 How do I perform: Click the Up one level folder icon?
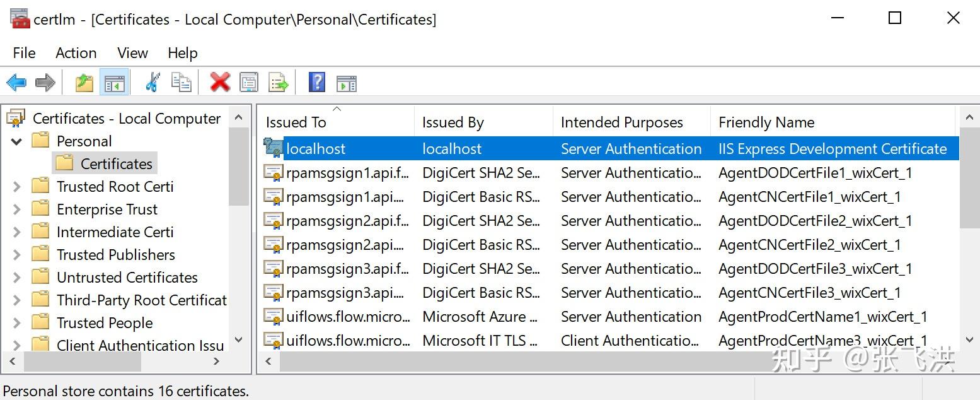[84, 82]
